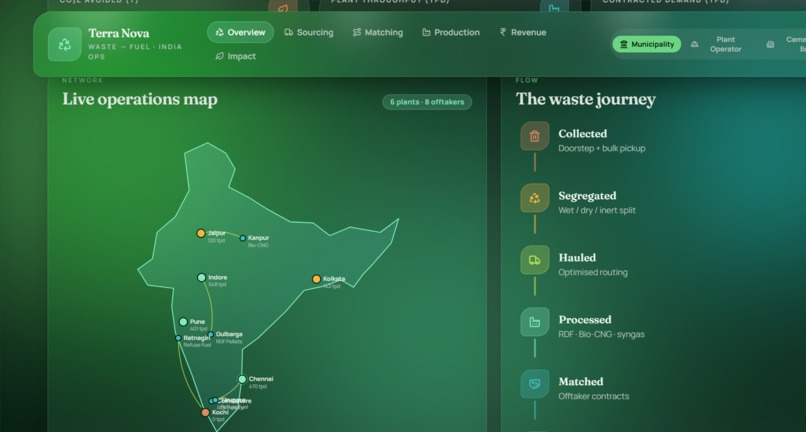
Task: Select the Indore plant marker
Action: (202, 278)
